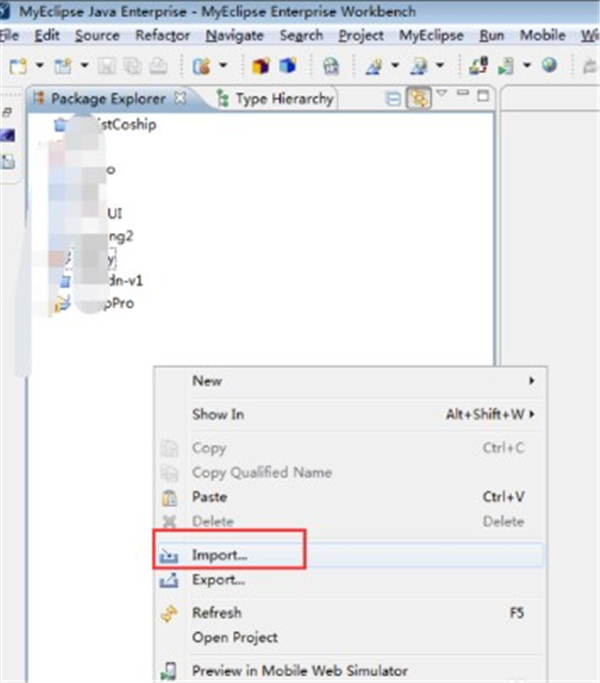
Task: Toggle Link with Editor button
Action: tap(418, 99)
